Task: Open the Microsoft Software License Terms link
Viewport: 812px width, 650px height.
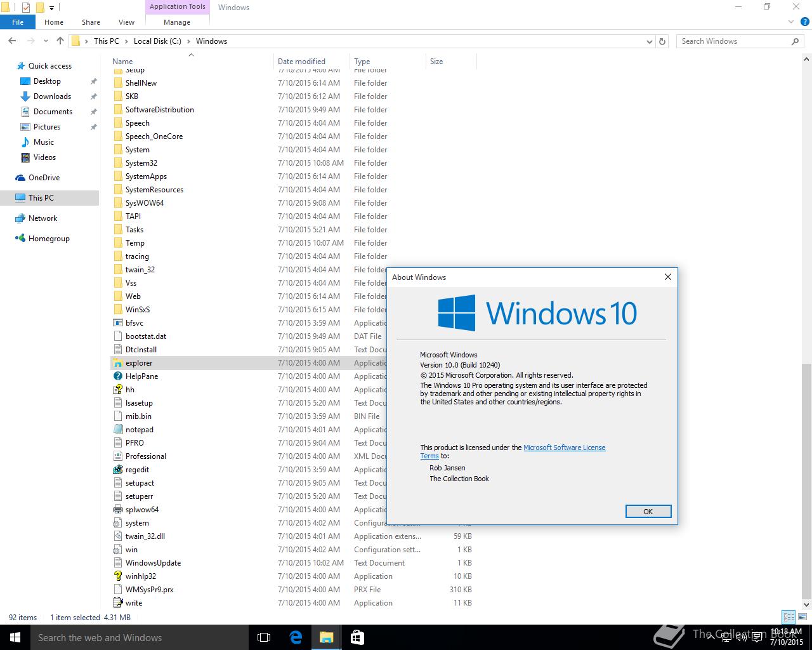Action: tap(564, 448)
